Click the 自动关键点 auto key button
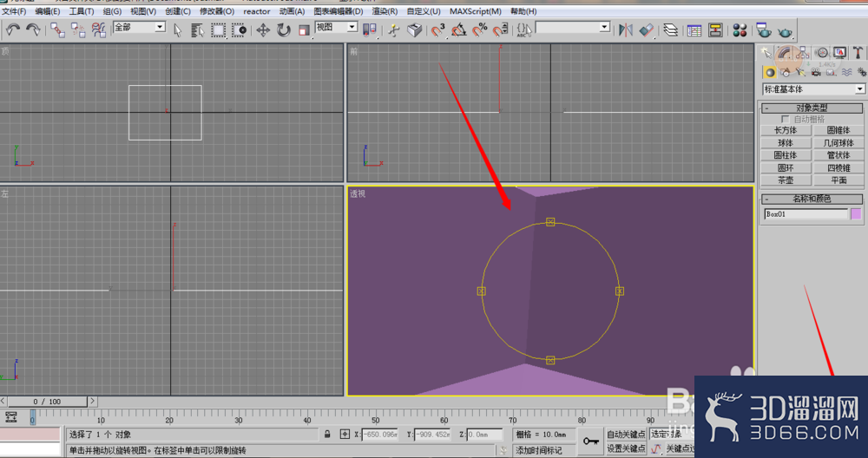868x458 pixels. click(x=626, y=435)
